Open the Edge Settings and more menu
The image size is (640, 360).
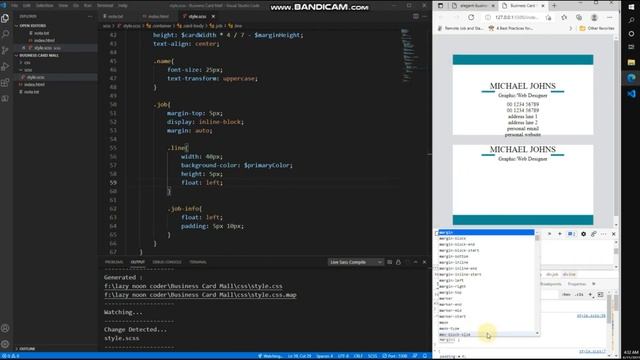[609, 18]
